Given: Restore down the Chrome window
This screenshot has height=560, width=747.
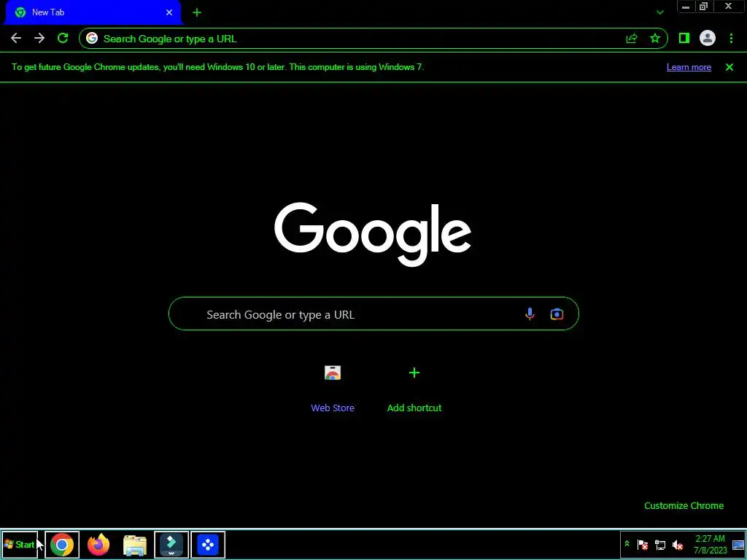Looking at the screenshot, I should click(x=704, y=6).
